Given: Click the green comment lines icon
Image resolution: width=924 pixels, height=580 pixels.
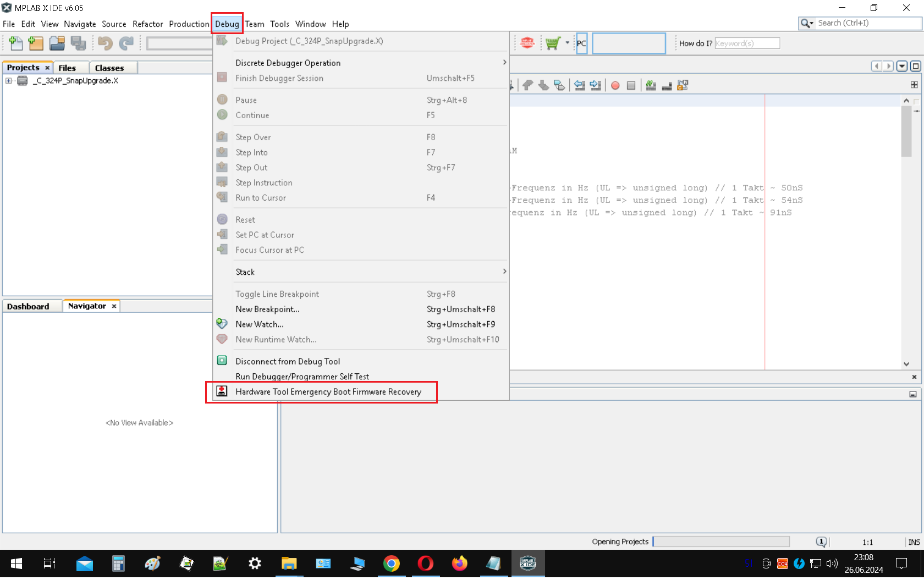Looking at the screenshot, I should (x=651, y=85).
